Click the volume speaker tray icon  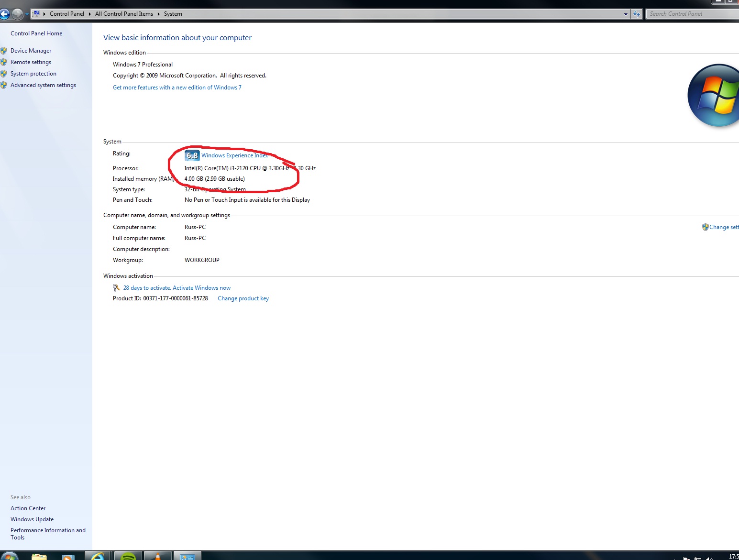[709, 558]
